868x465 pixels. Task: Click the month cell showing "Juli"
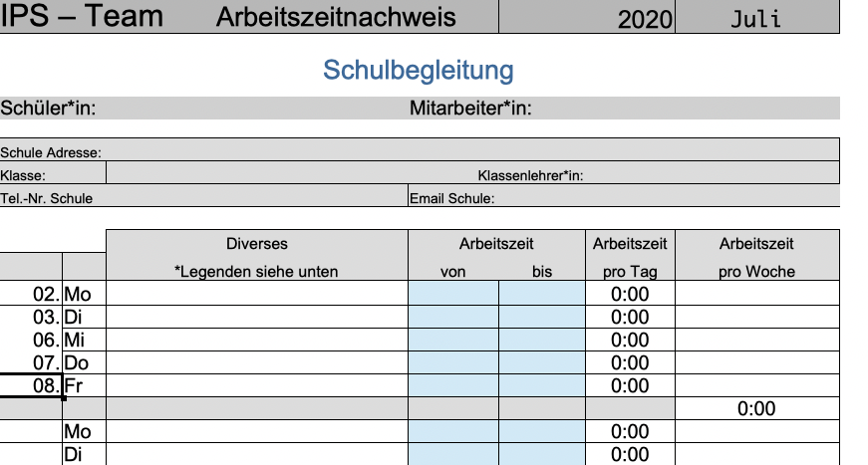click(x=755, y=19)
